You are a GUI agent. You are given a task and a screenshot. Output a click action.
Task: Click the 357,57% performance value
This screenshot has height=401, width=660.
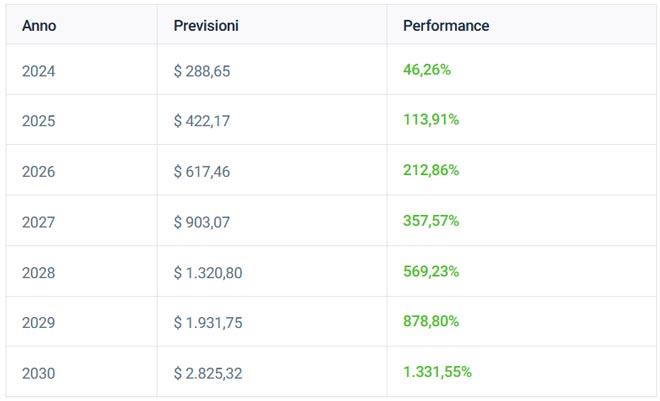tap(431, 221)
